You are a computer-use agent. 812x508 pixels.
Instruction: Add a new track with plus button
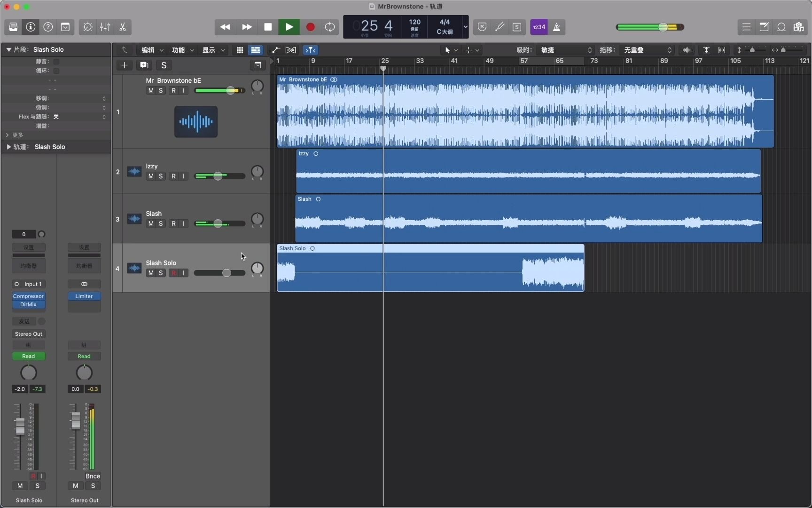pos(125,65)
